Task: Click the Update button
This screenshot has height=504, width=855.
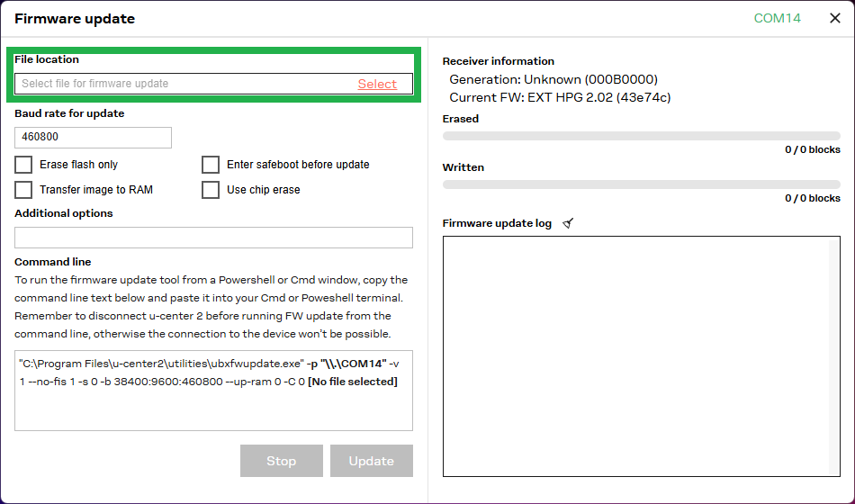Action: 372,461
